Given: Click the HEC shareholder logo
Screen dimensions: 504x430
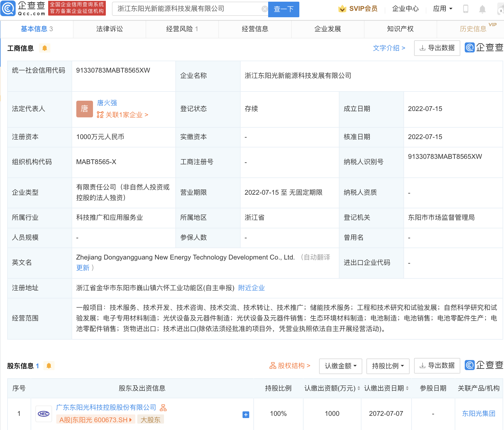Looking at the screenshot, I should coord(43,414).
